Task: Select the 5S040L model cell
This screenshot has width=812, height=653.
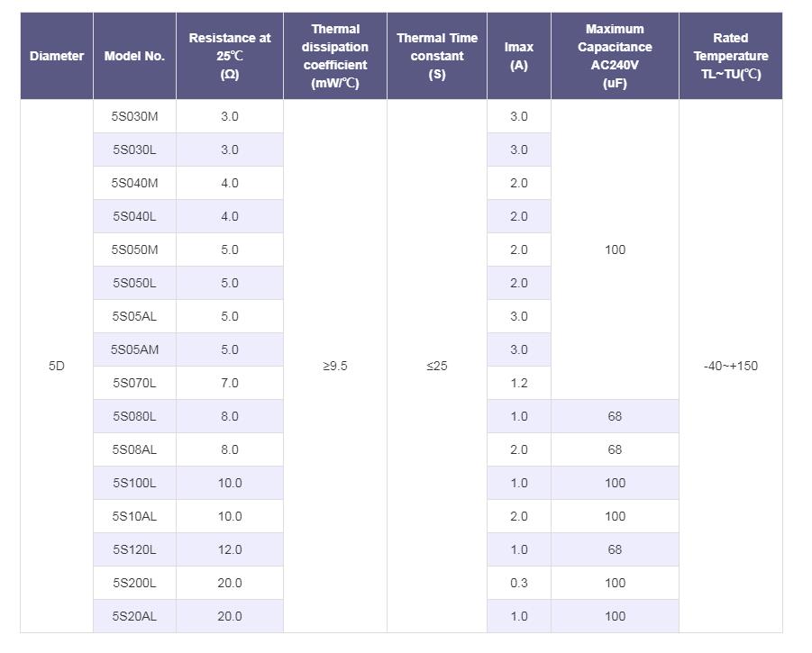Action: 134,216
